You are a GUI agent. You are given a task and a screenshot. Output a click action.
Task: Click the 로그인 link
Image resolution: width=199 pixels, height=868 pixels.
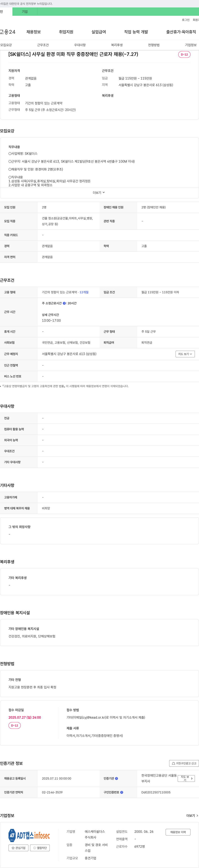point(186,20)
